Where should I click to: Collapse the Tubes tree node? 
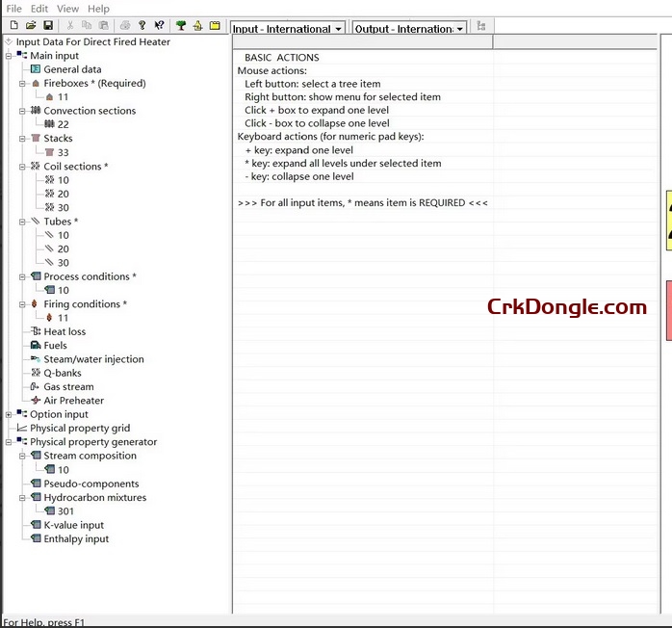(x=22, y=222)
